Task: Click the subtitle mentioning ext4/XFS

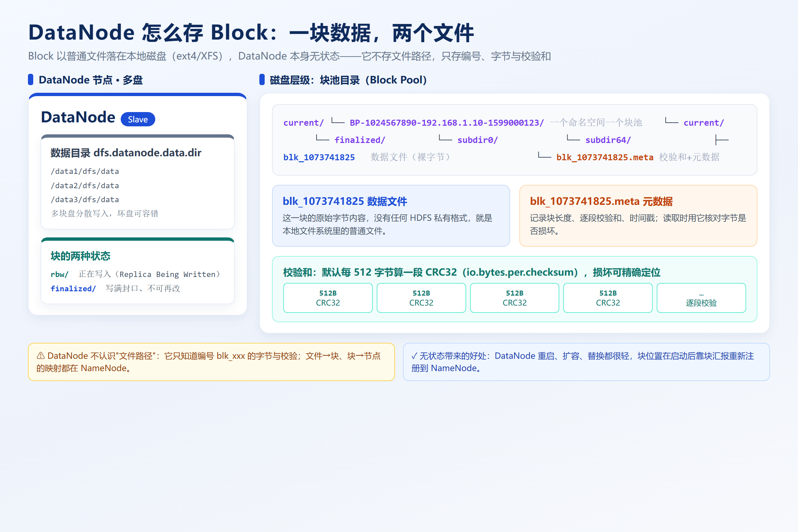Action: (289, 56)
